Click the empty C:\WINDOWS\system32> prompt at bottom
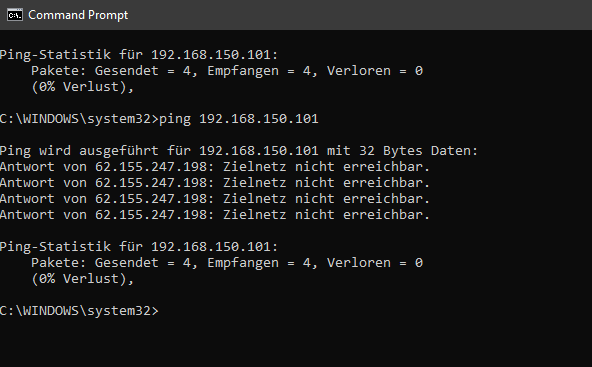The width and height of the screenshot is (592, 367). tap(79, 311)
